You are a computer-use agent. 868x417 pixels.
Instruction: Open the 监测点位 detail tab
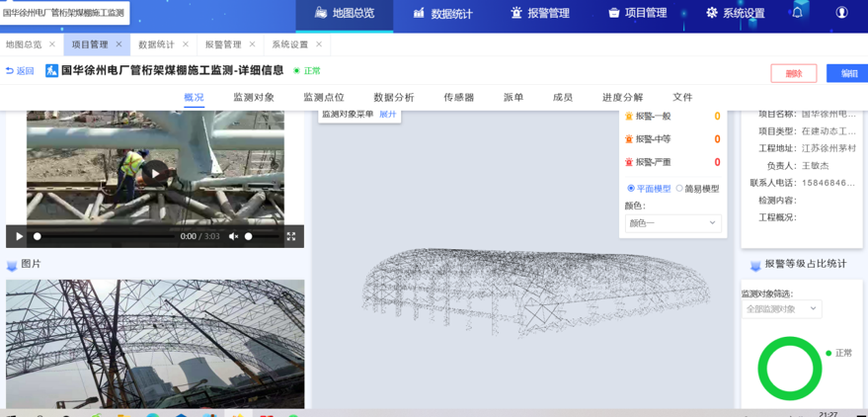324,98
